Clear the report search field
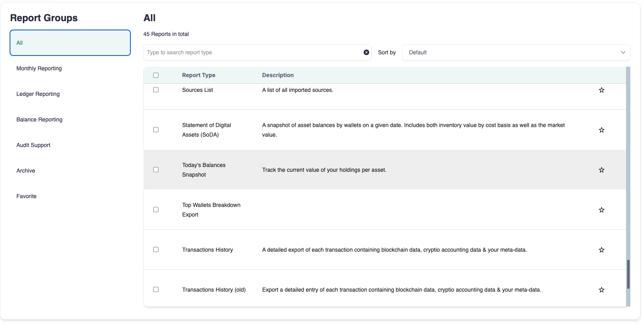The width and height of the screenshot is (644, 324). coord(366,52)
